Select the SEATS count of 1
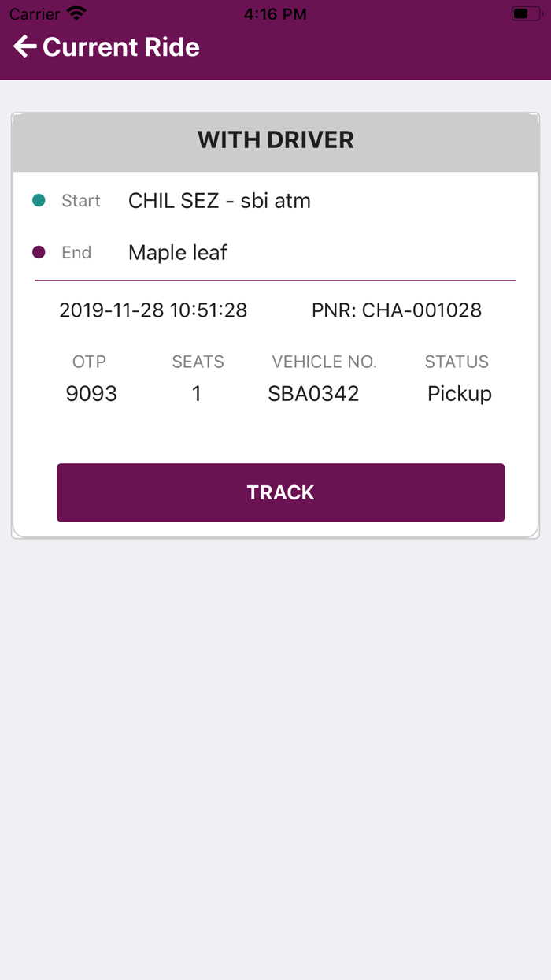 point(197,393)
